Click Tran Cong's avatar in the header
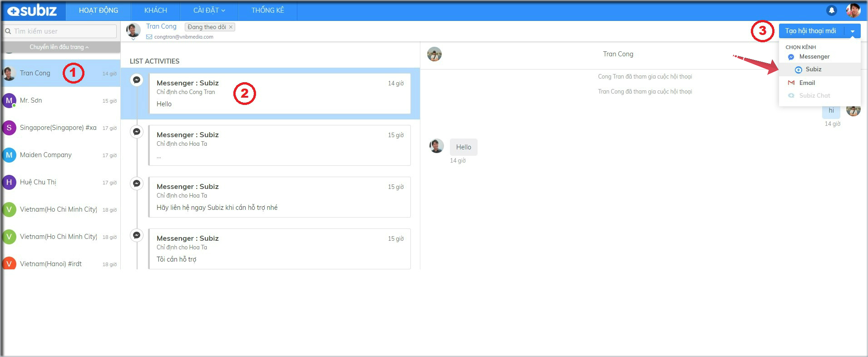Image resolution: width=868 pixels, height=357 pixels. click(x=133, y=30)
